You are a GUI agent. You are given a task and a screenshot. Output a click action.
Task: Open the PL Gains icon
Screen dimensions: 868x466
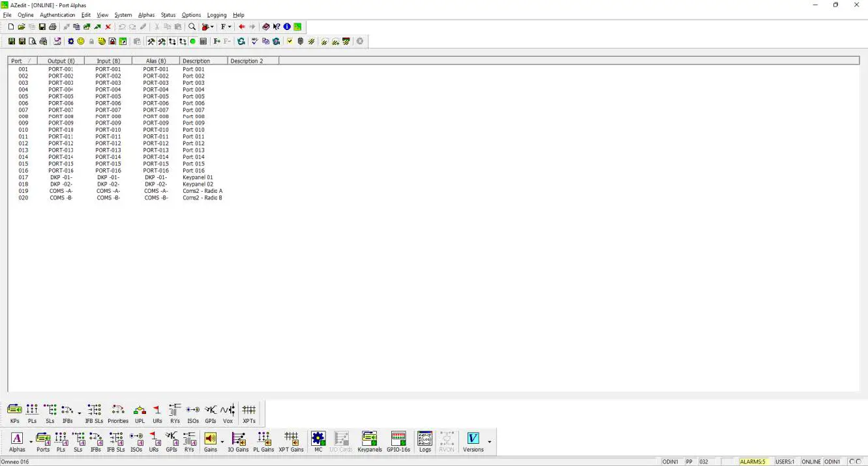[263, 442]
